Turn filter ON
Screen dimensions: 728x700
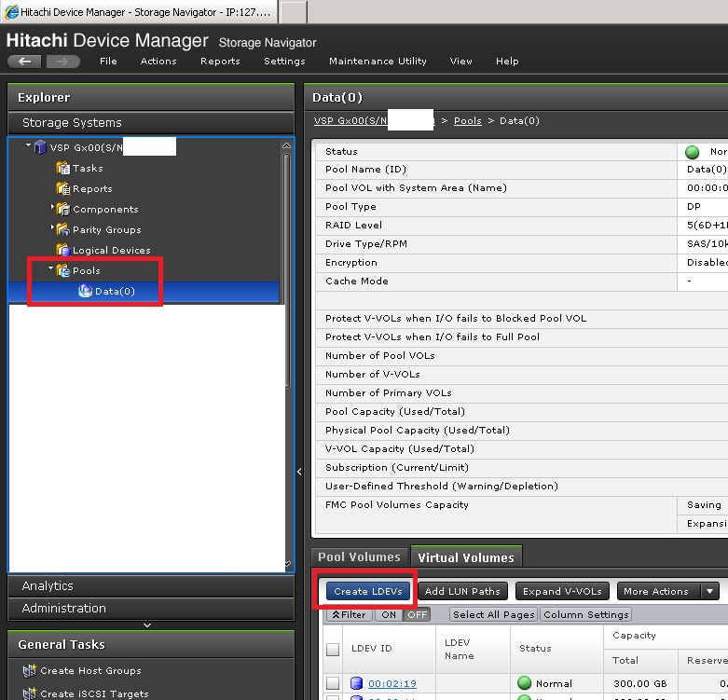pyautogui.click(x=389, y=614)
